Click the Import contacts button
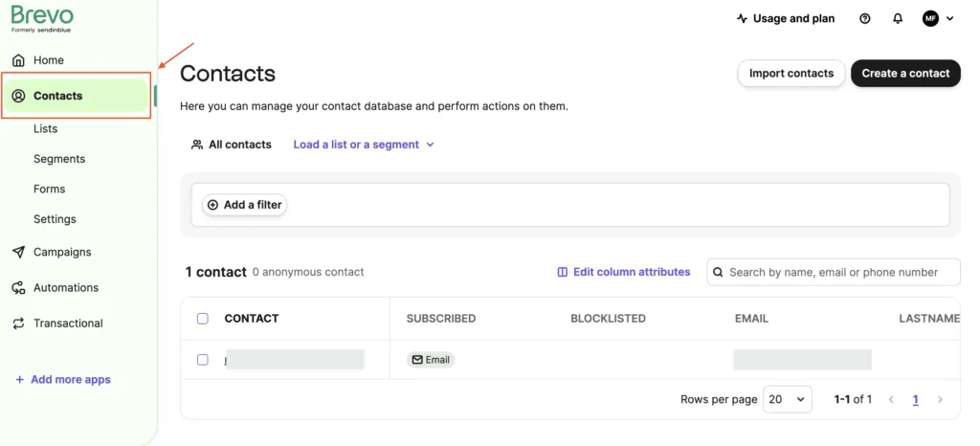Image resolution: width=980 pixels, height=446 pixels. tap(791, 73)
